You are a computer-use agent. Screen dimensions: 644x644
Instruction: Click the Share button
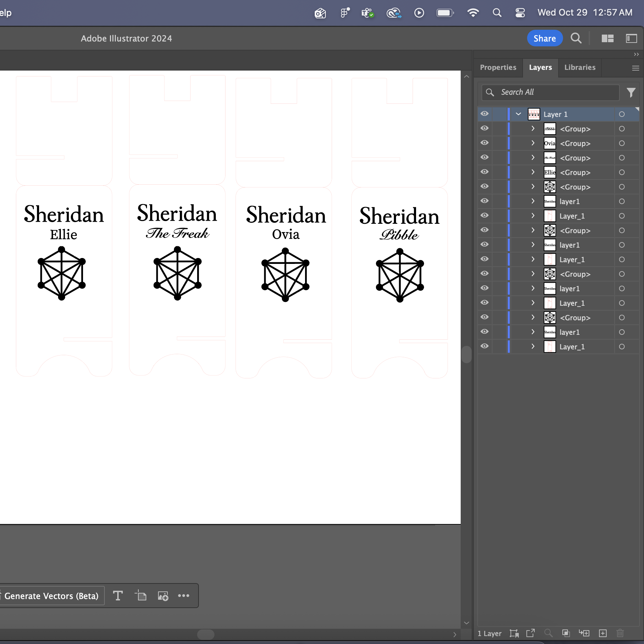(544, 38)
